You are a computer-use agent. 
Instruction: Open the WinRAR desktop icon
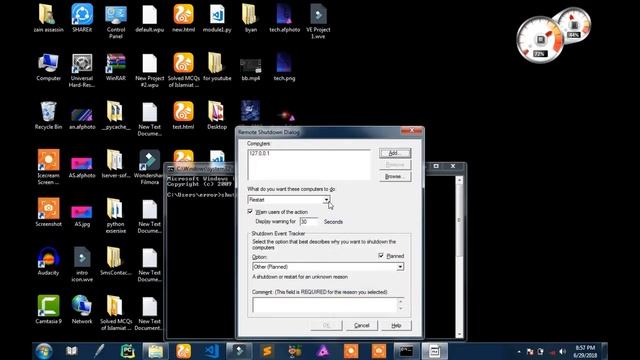pos(116,67)
